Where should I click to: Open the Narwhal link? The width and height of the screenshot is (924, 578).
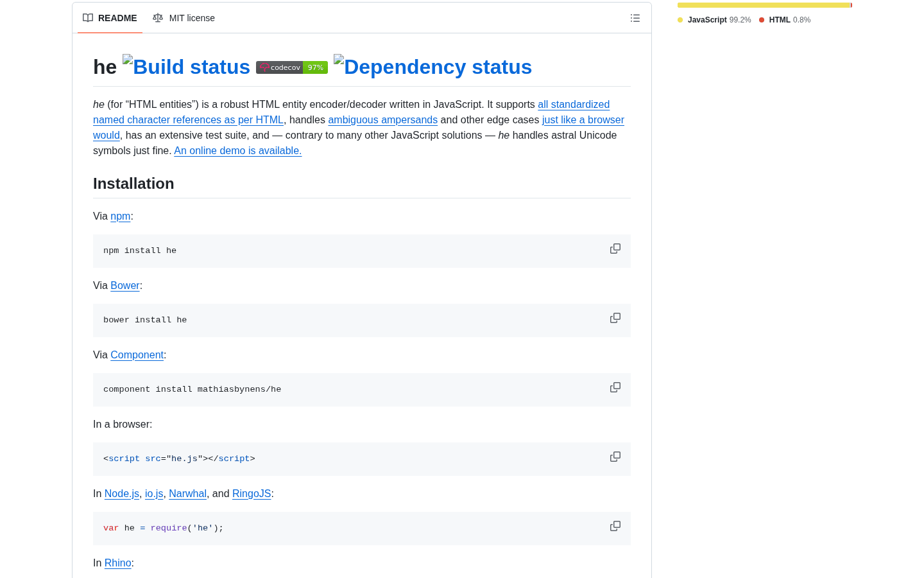point(187,493)
